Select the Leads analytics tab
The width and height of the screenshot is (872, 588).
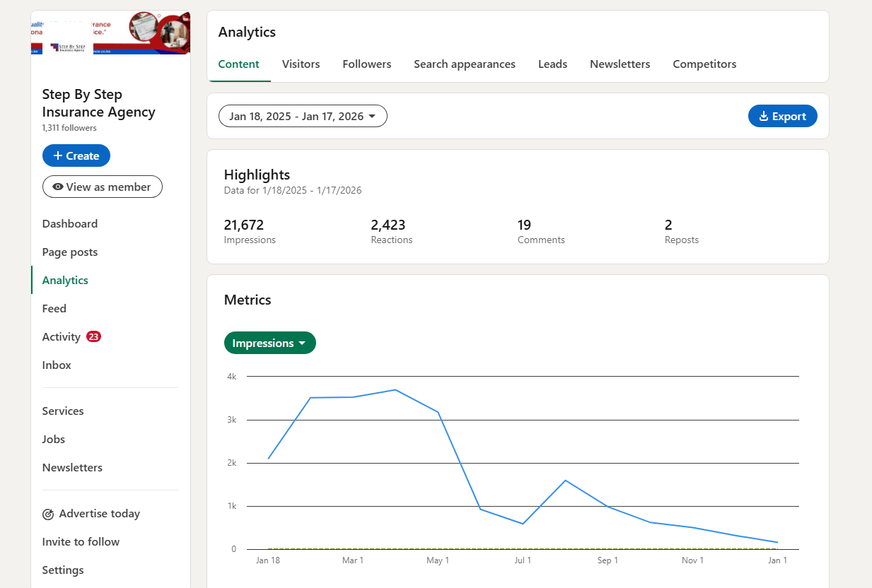(x=552, y=64)
